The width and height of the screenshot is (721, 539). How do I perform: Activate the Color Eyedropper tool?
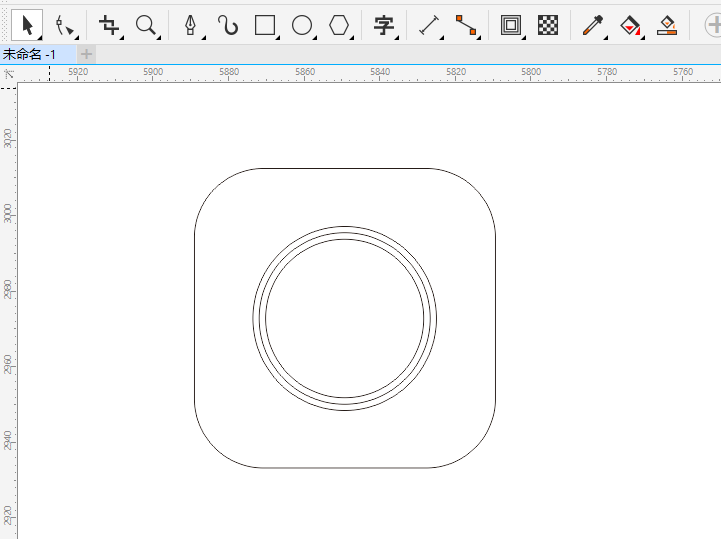click(592, 25)
